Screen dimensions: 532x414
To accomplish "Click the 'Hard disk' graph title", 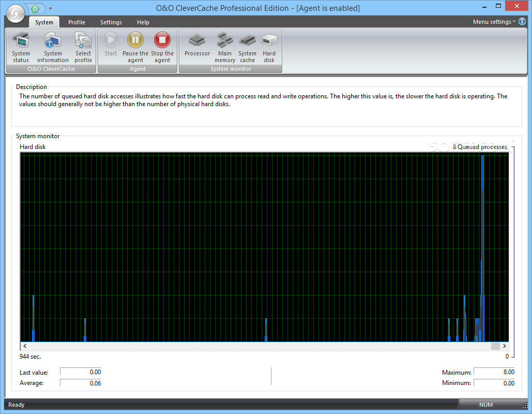I will pos(33,147).
